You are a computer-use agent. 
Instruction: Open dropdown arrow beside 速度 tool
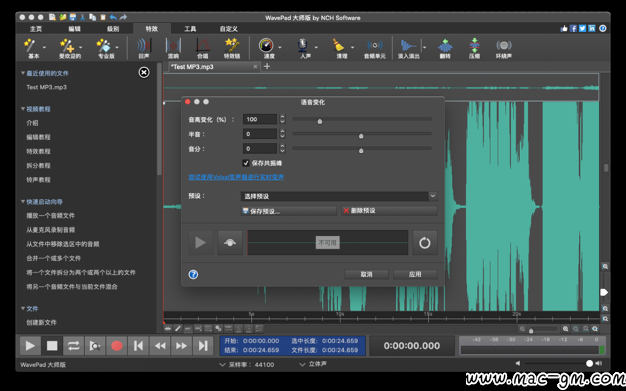pos(280,47)
